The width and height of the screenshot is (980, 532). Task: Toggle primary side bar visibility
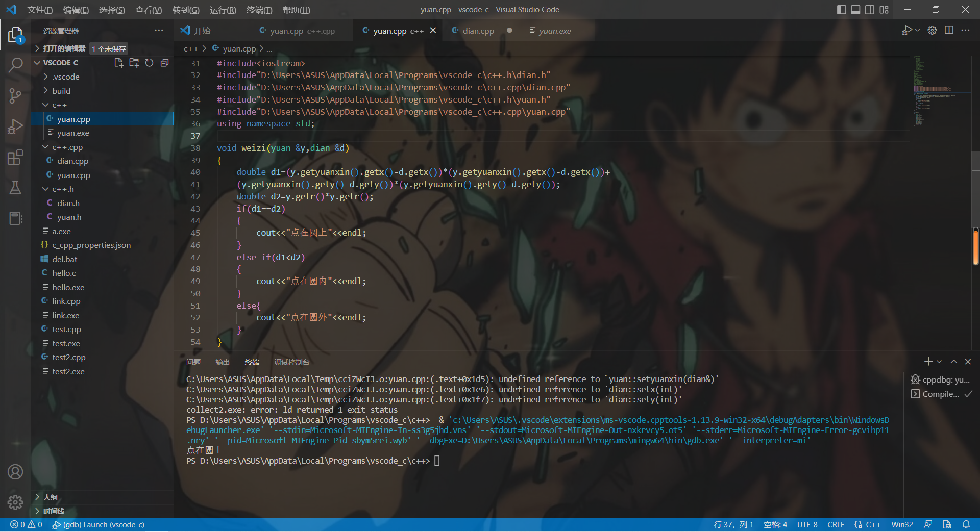click(x=841, y=10)
